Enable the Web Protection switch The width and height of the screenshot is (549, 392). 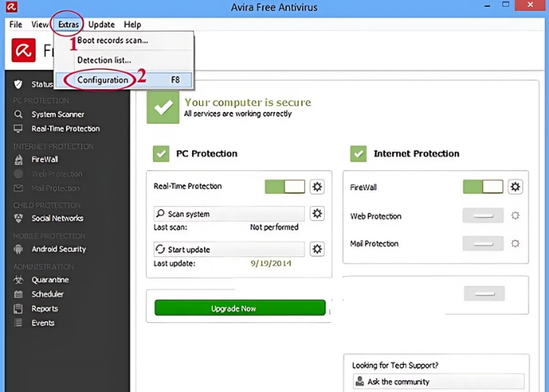[482, 216]
